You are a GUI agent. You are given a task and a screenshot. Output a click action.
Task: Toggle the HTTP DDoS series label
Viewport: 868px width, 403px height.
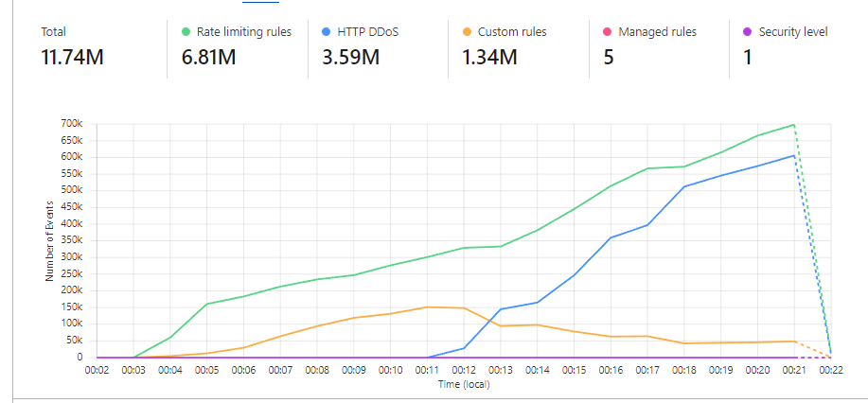(x=369, y=32)
